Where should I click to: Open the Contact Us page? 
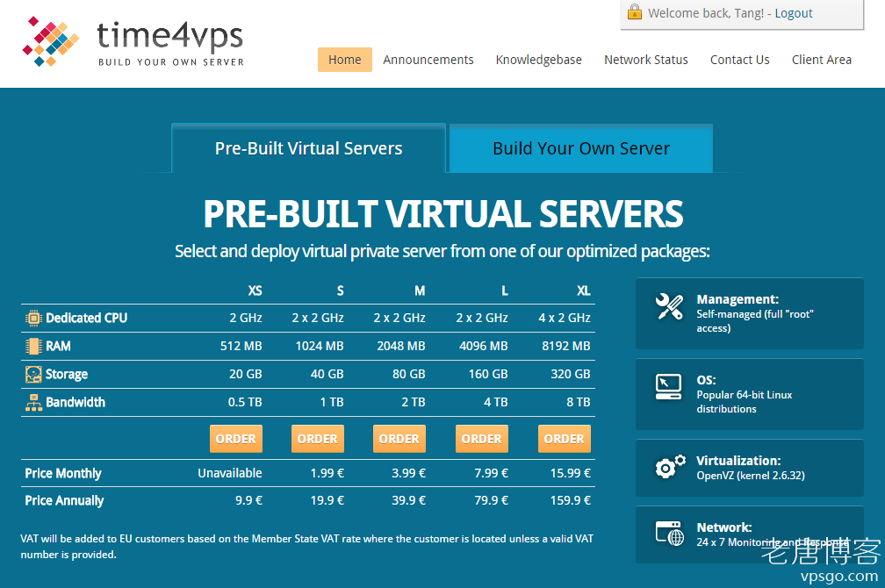[739, 60]
